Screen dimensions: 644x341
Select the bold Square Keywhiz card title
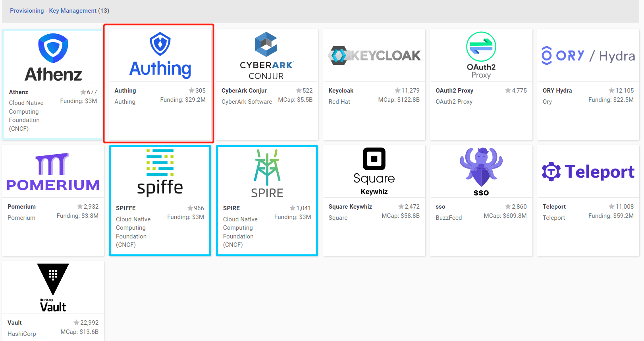point(350,207)
